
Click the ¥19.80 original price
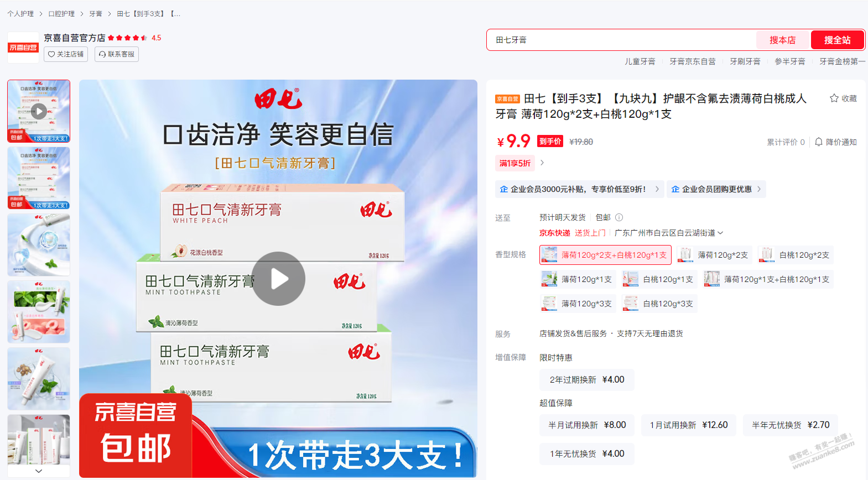[581, 142]
